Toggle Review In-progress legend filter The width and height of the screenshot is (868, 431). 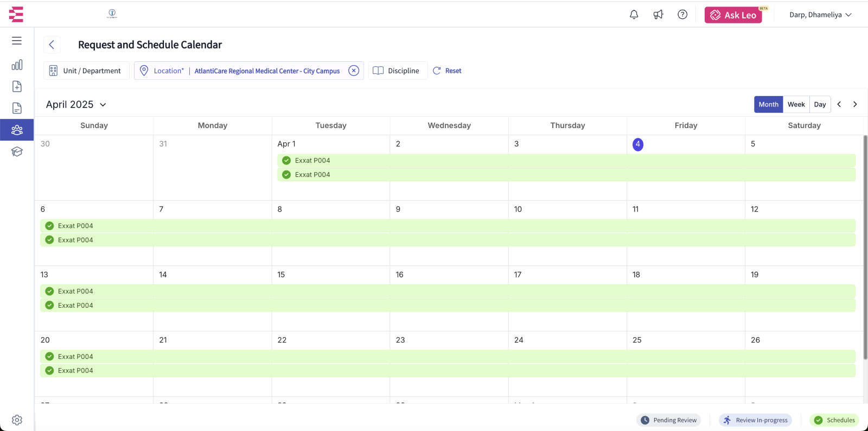[x=755, y=420]
